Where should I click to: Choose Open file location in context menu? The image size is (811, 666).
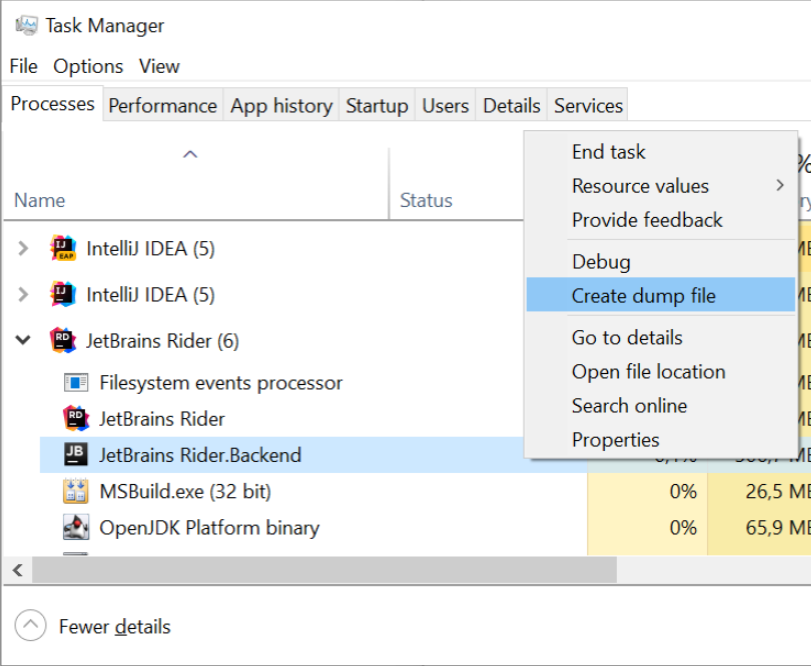(660, 372)
